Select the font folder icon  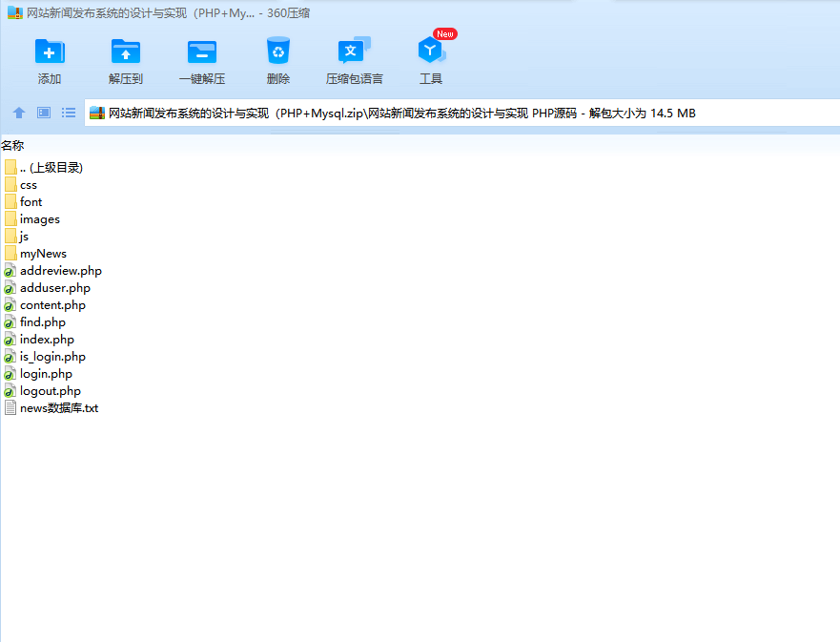point(10,201)
